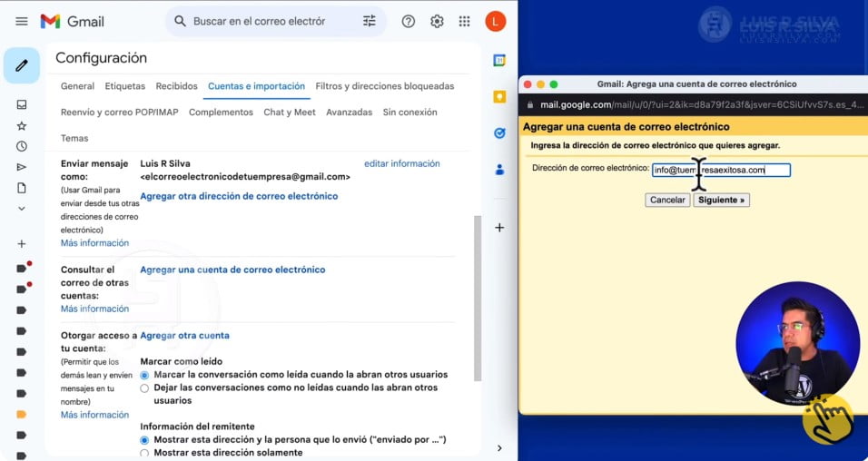868x461 pixels.
Task: Open Contacts side panel icon
Action: [x=499, y=170]
